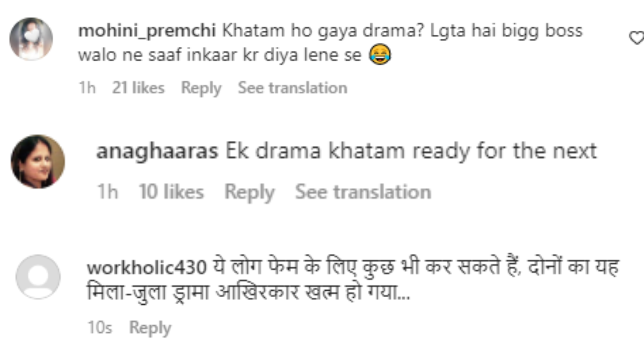View the 21 likes list
644x362 pixels.
pyautogui.click(x=138, y=88)
